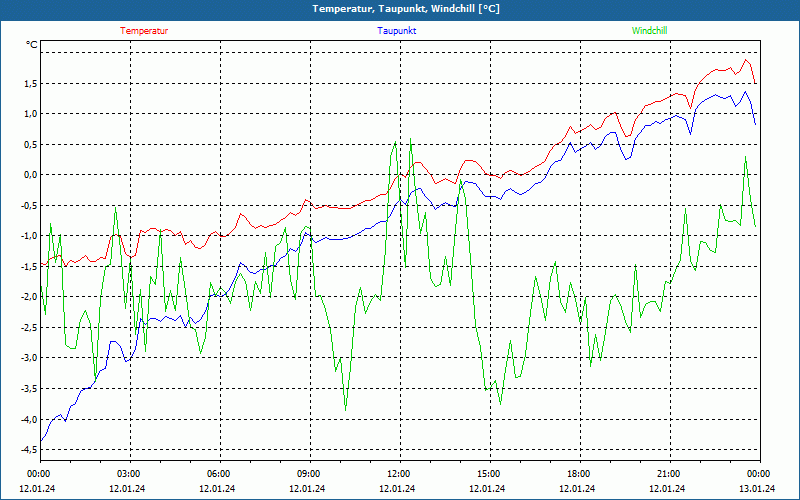
Task: Click the 1,0 y-axis value
Action: [x=31, y=114]
